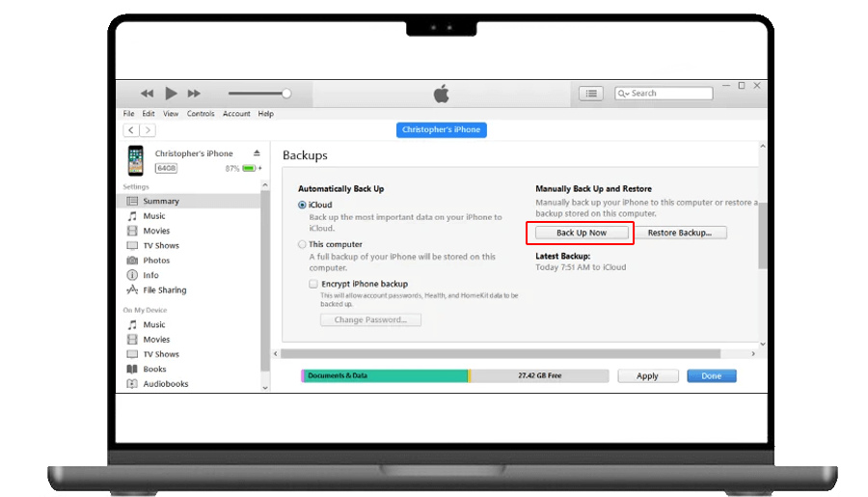Click horizontal scrollbar right arrow
868x497 pixels.
[x=753, y=353]
